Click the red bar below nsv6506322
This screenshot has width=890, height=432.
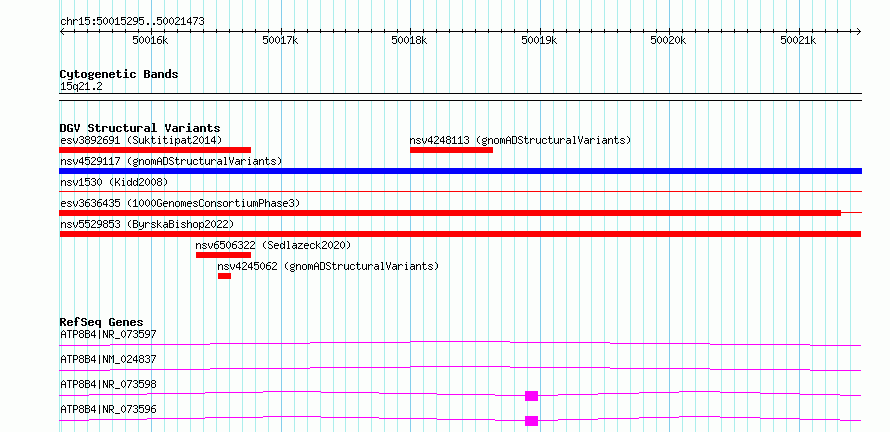[x=223, y=255]
